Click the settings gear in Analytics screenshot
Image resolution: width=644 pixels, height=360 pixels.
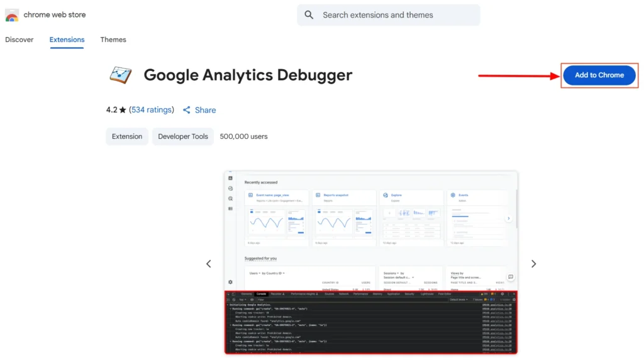point(230,282)
